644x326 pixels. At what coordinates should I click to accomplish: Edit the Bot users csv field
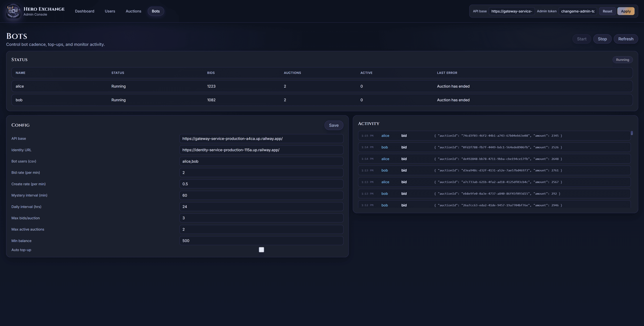coord(261,161)
